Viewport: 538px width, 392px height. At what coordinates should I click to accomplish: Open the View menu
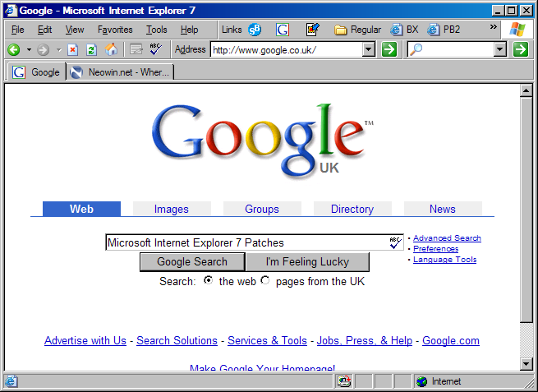click(75, 30)
